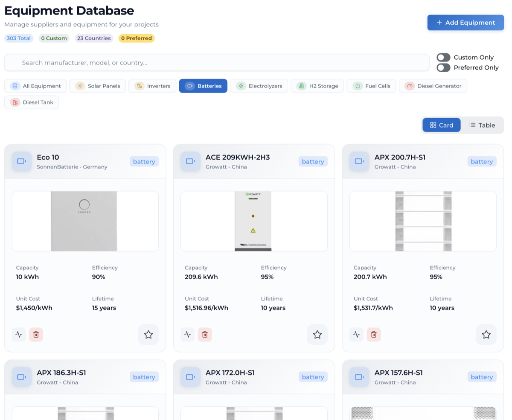Click the battery tag on APX 172.0H-S1 card
Image resolution: width=512 pixels, height=420 pixels.
point(313,377)
